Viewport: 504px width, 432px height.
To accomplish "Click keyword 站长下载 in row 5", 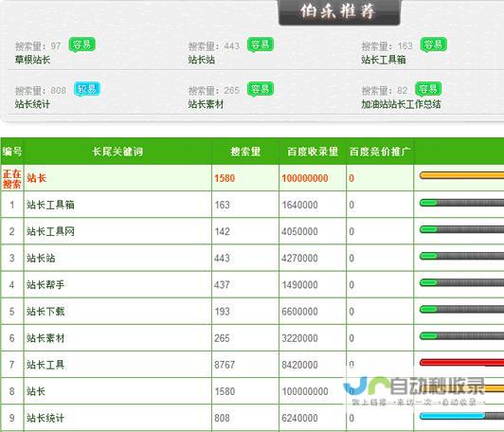I will (45, 312).
